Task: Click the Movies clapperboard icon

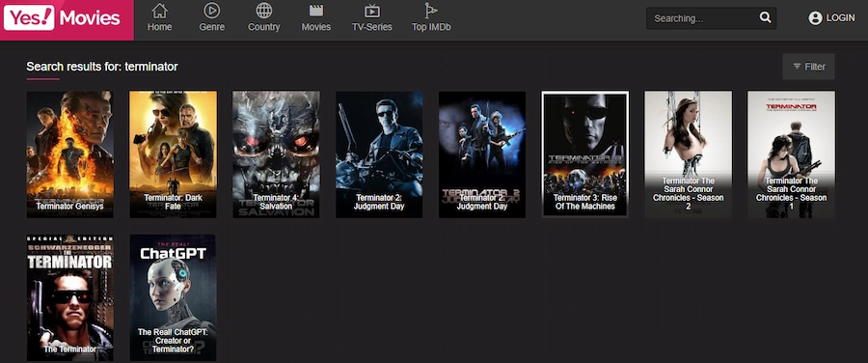Action: click(316, 11)
